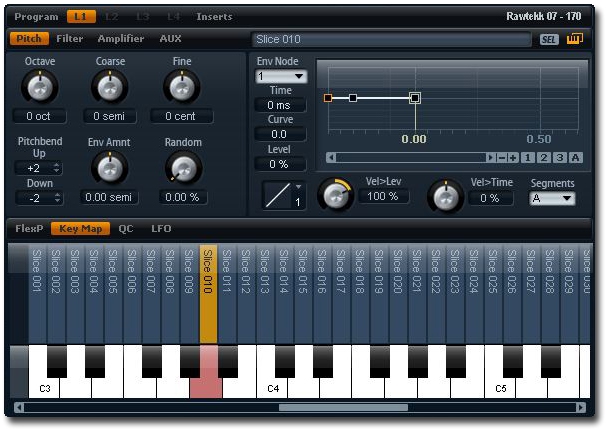The height and width of the screenshot is (429, 606).
Task: Click the envelope zoom-out minus icon
Action: (x=501, y=158)
